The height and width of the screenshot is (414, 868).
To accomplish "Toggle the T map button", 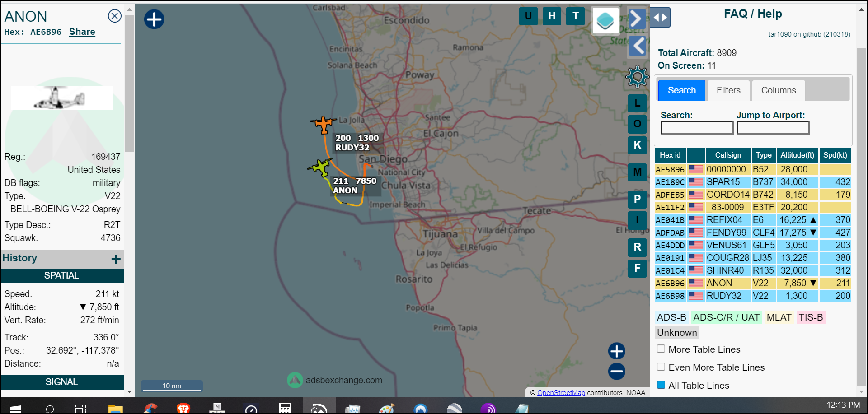I will (576, 16).
